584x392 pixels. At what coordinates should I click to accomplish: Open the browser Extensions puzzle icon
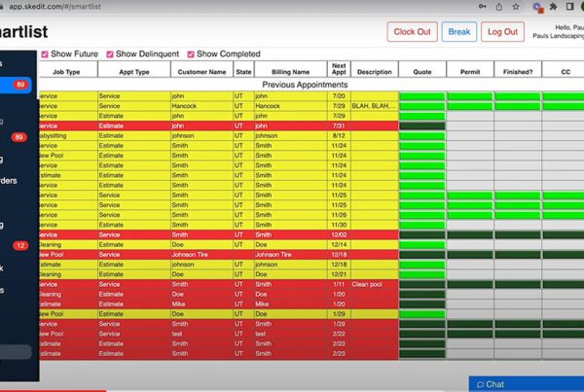554,6
